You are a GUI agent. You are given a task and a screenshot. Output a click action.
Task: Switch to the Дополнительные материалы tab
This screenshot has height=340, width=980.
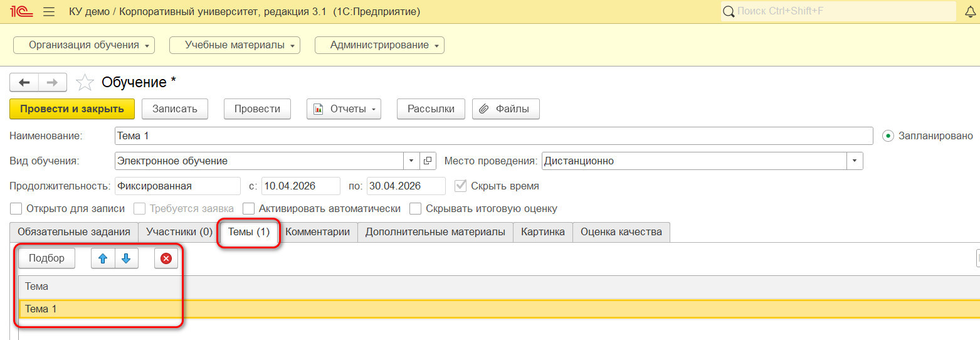point(435,232)
